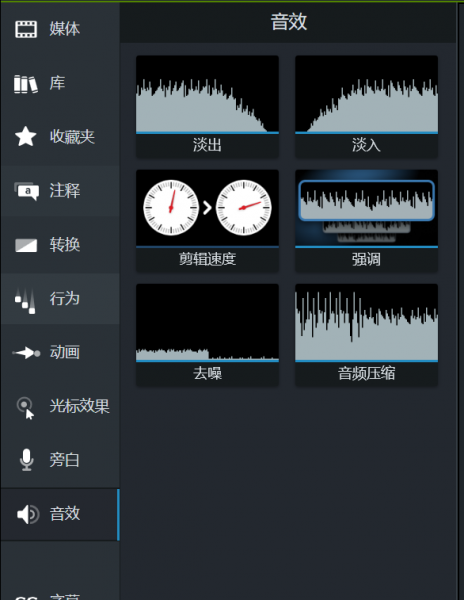464x600 pixels.
Task: Choose the 剪辑速度 clip speed thumbnail
Action: 207,209
